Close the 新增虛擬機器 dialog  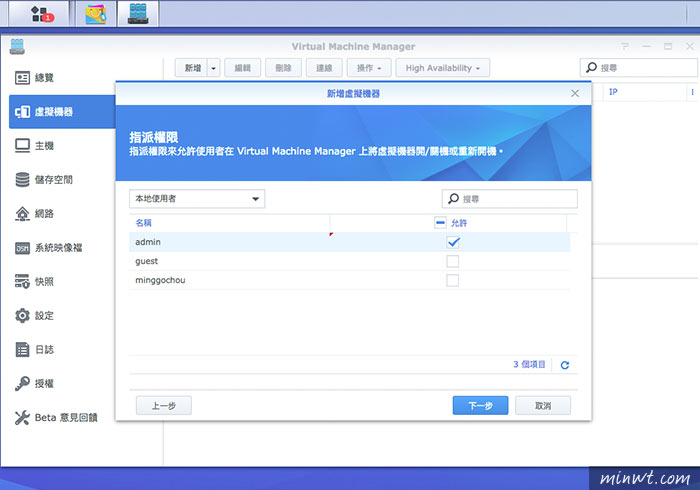[575, 93]
